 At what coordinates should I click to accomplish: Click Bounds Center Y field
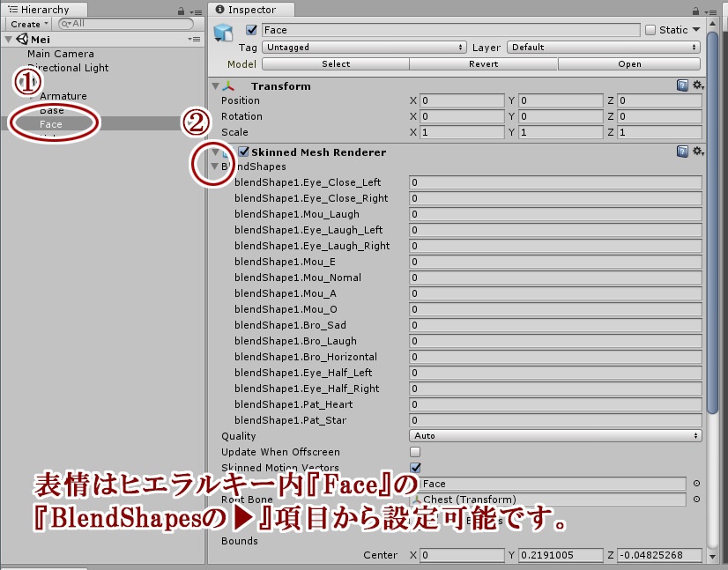coord(561,555)
